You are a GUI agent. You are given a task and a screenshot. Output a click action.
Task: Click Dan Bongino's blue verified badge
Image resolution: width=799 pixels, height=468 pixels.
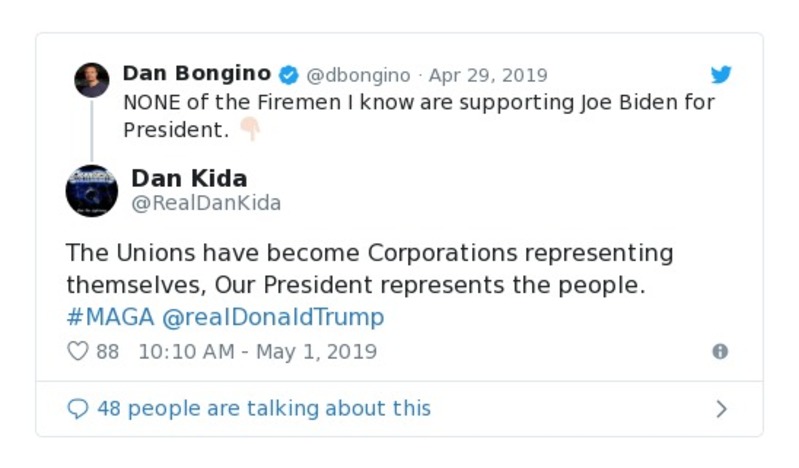point(288,75)
